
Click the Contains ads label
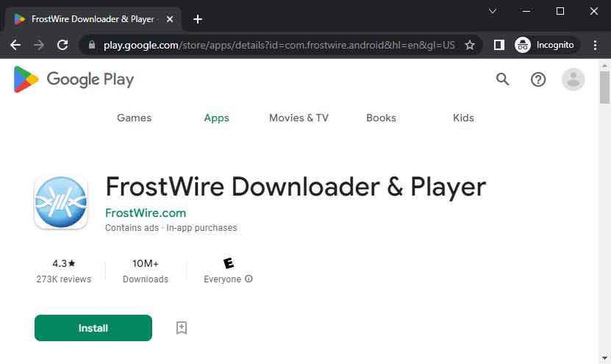coord(132,228)
